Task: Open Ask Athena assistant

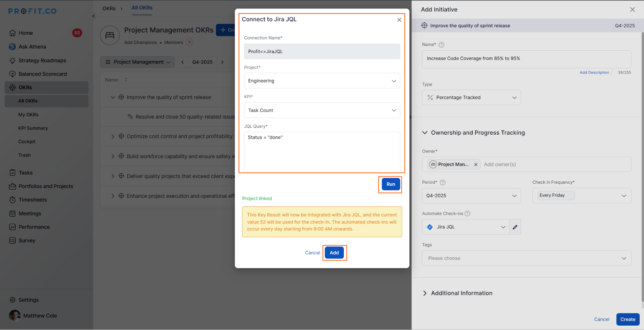Action: tap(32, 47)
